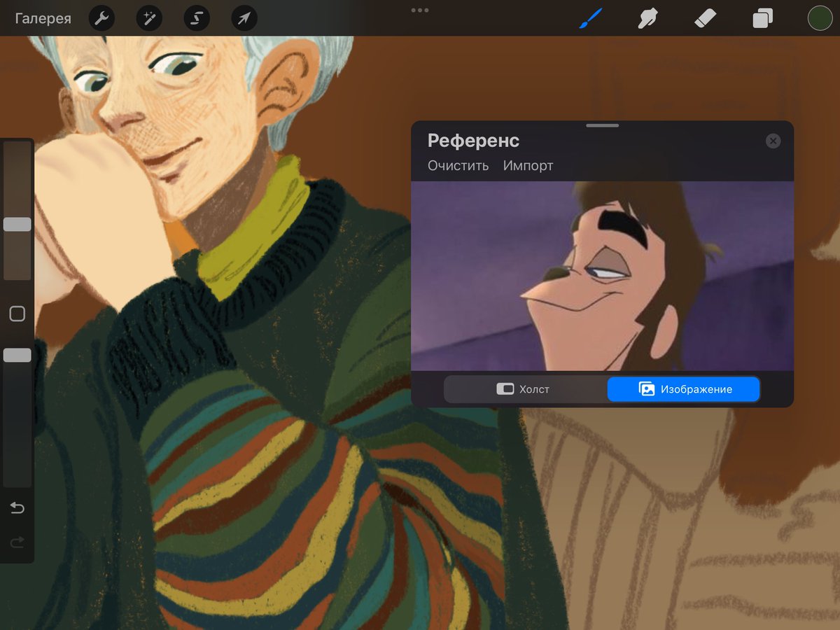Select the Eraser tool
Screen dimensions: 840x630
[x=704, y=18]
